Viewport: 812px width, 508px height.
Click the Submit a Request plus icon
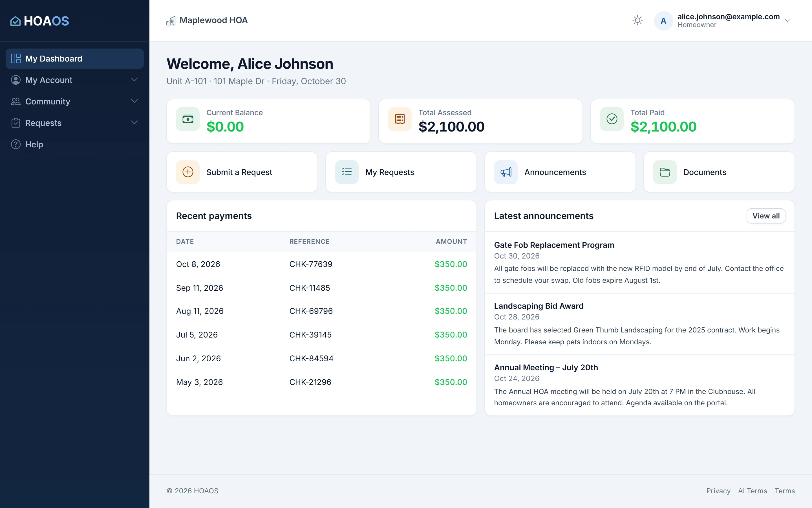[188, 172]
